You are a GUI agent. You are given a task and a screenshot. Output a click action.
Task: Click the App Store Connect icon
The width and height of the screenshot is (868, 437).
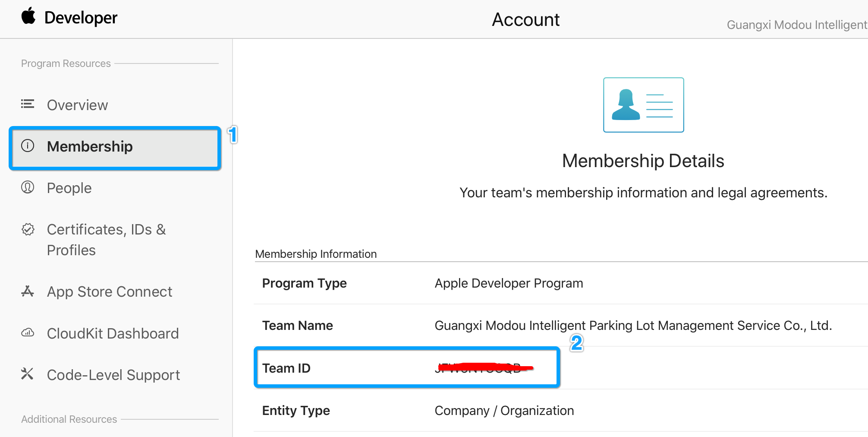coord(28,291)
